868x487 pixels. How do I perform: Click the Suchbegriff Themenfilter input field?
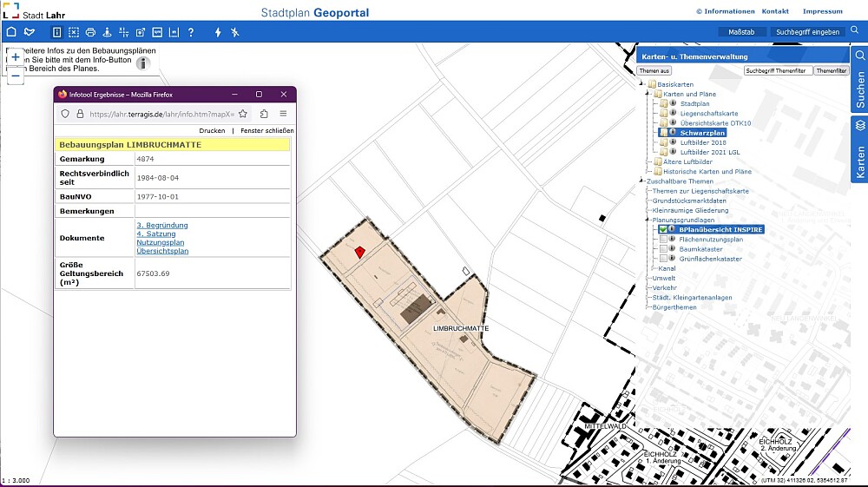[x=777, y=70]
